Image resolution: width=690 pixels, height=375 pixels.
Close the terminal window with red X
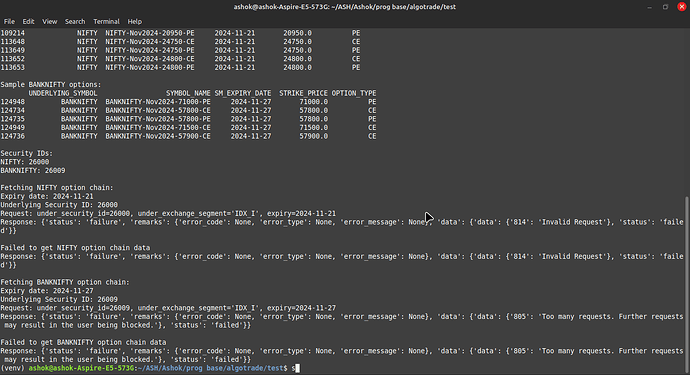coord(682,7)
